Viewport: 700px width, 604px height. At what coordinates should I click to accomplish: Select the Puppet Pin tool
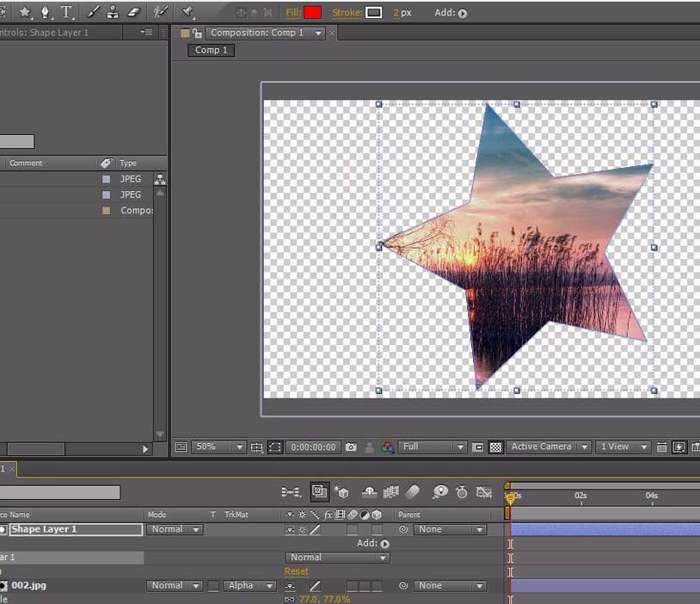[x=187, y=12]
